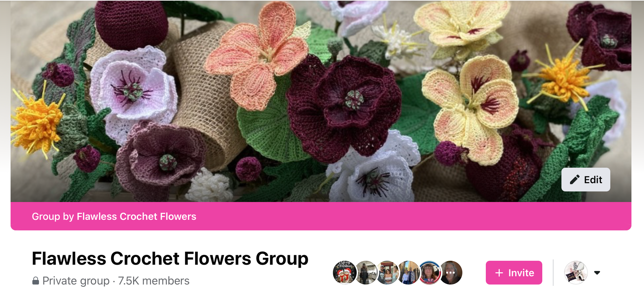Open the black-and-white member avatar
The image size is (644, 303).
click(x=366, y=273)
